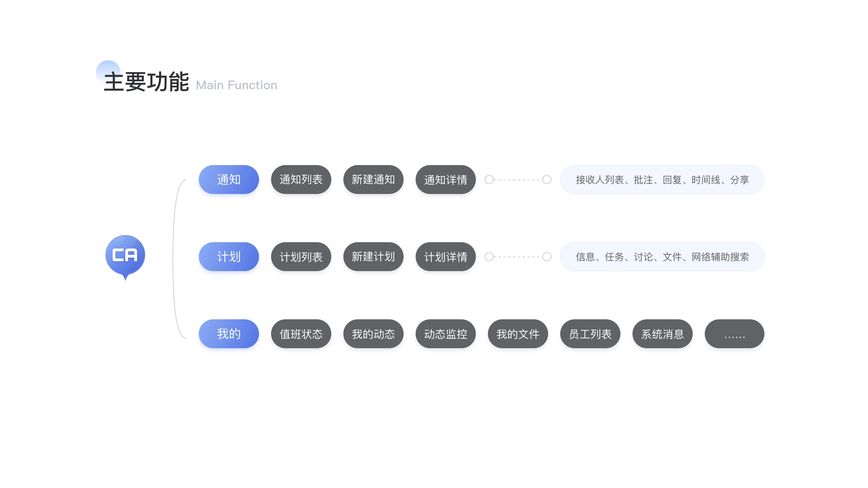This screenshot has height=488, width=868.
Task: Click the 计划列表 pill
Action: coord(301,256)
